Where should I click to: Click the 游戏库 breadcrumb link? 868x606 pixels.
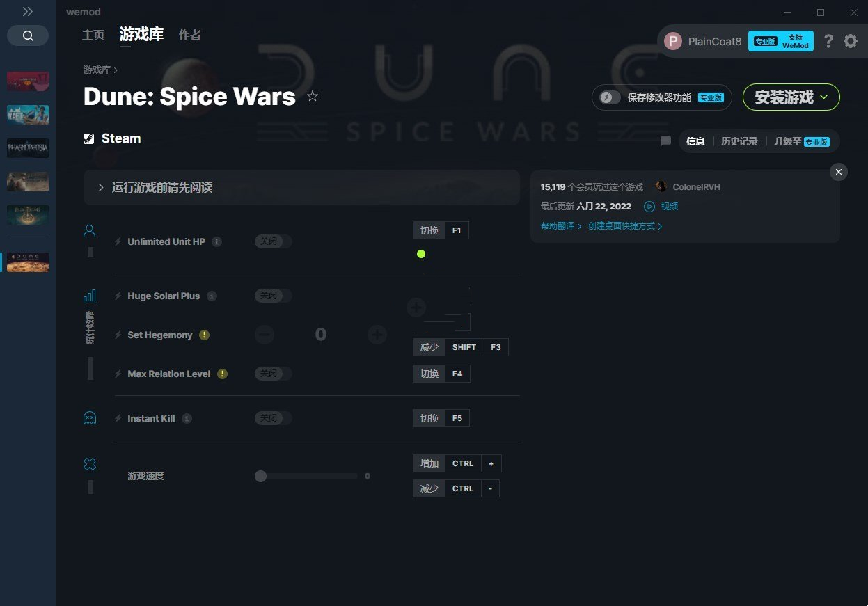pyautogui.click(x=97, y=70)
